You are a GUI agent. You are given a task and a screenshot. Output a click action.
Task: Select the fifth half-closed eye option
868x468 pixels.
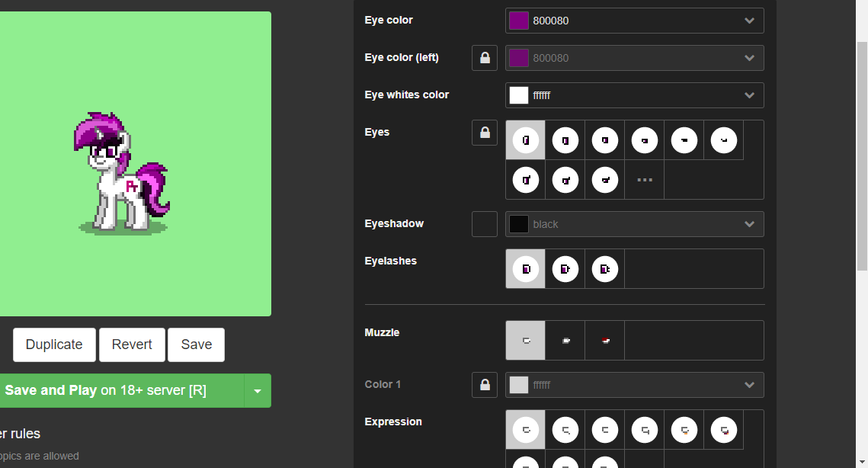[685, 140]
